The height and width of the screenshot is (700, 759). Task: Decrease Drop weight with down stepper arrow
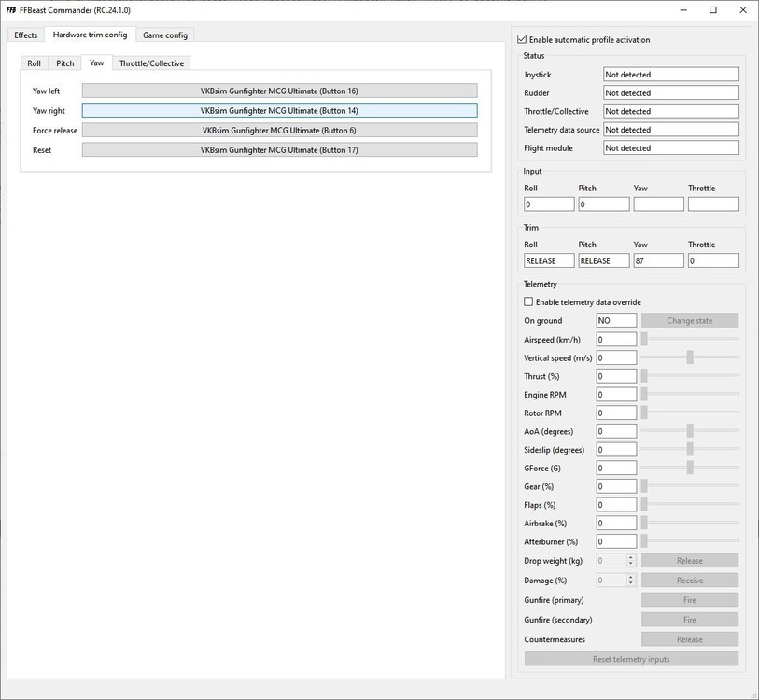point(630,564)
